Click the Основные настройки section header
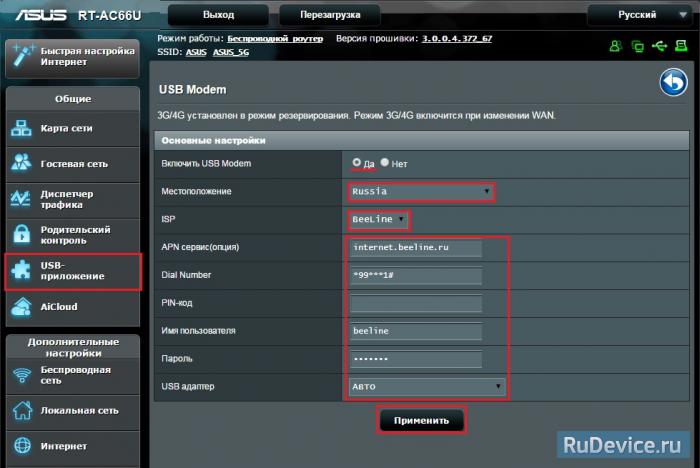This screenshot has width=700, height=468. tap(421, 141)
